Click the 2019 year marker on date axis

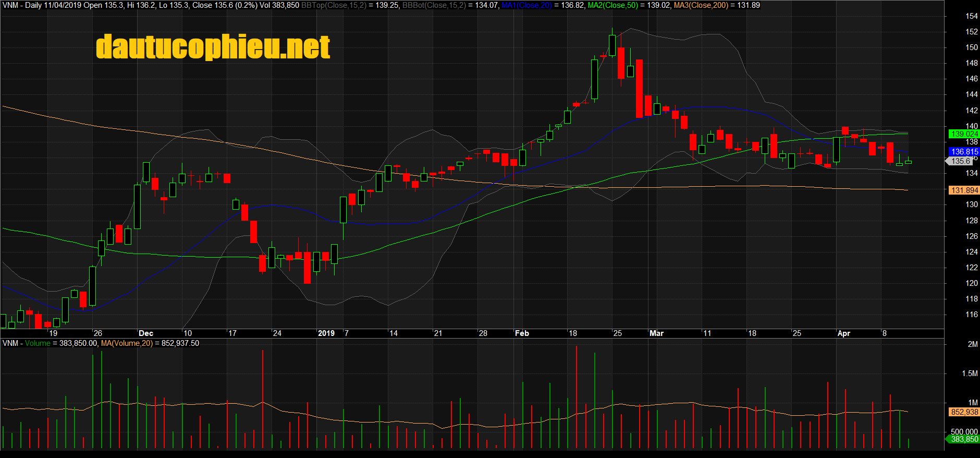click(x=326, y=333)
